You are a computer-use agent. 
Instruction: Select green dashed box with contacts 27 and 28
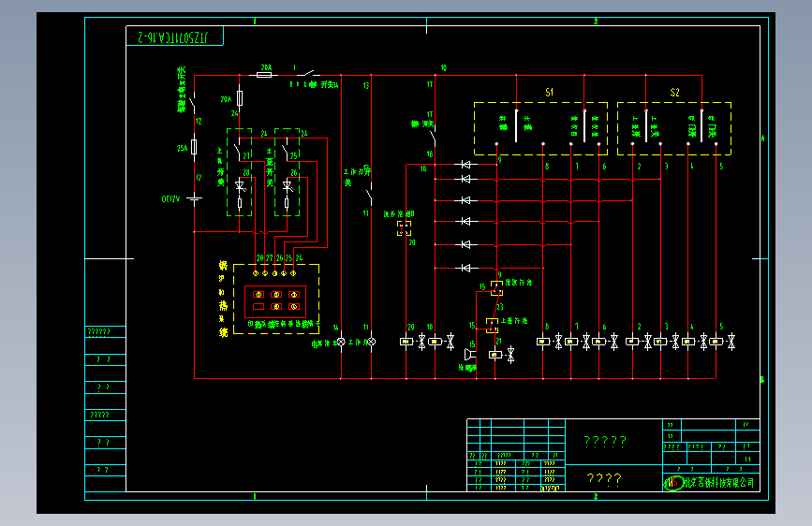coord(239,172)
